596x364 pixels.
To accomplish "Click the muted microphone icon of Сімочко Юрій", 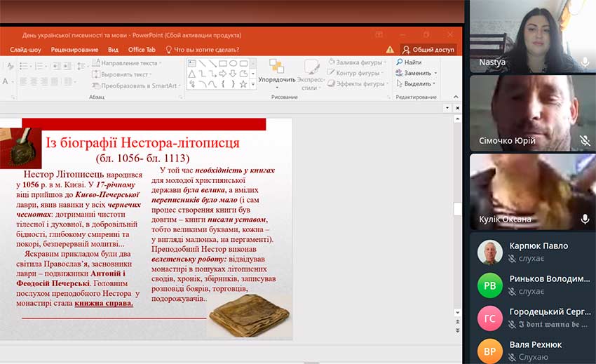I will tap(585, 140).
